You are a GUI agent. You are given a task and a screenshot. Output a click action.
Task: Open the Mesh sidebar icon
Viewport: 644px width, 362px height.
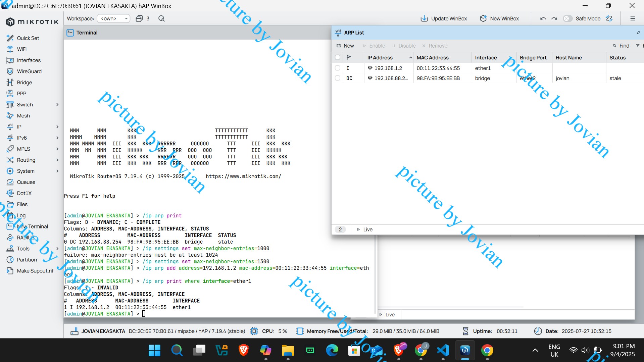10,115
